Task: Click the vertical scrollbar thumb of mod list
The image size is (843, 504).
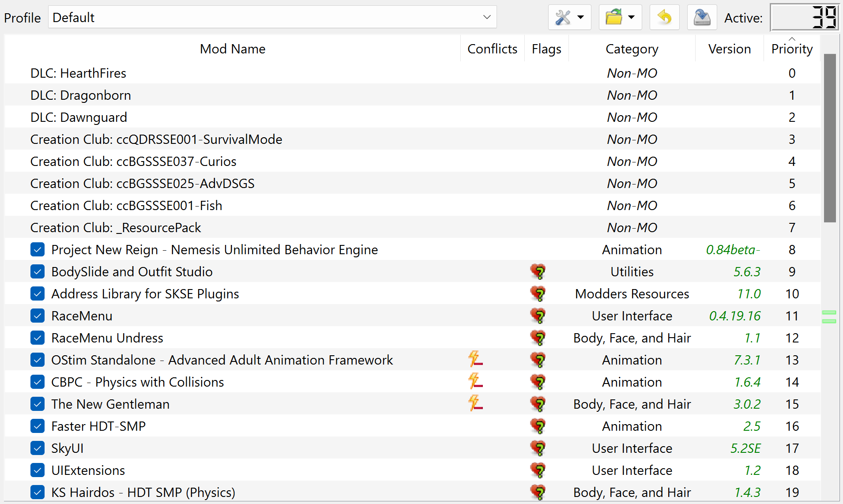Action: [x=830, y=138]
